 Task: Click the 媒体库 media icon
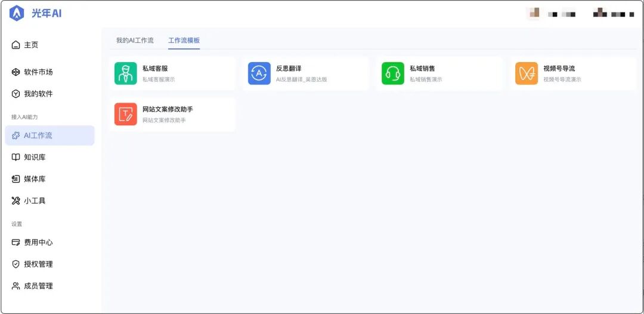pyautogui.click(x=16, y=179)
